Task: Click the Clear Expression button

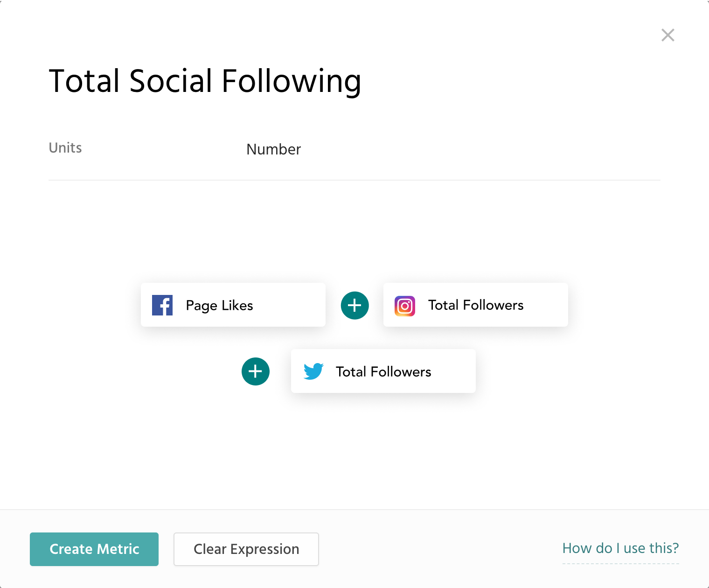Action: tap(246, 549)
